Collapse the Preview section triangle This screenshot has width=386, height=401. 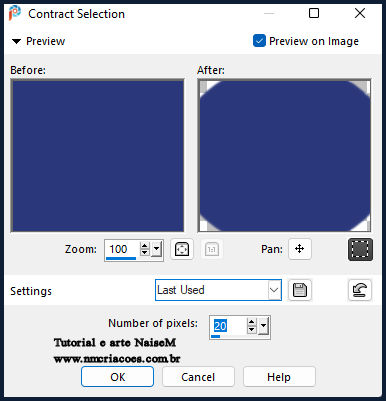(x=16, y=41)
